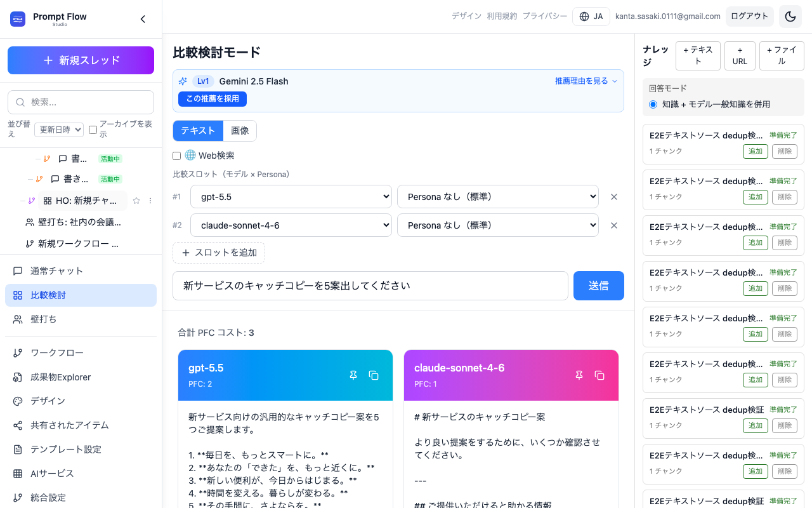This screenshot has height=508, width=812.
Task: Pin the claude-sonnet-4-6 response card
Action: click(x=579, y=375)
